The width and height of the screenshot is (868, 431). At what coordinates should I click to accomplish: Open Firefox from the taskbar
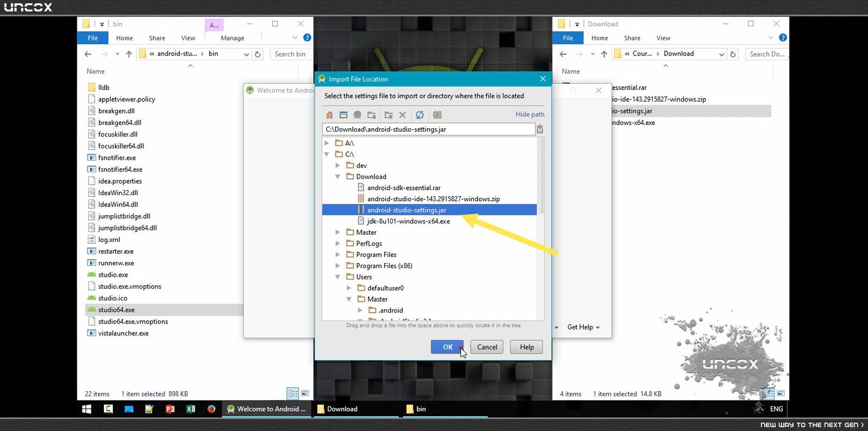click(211, 409)
